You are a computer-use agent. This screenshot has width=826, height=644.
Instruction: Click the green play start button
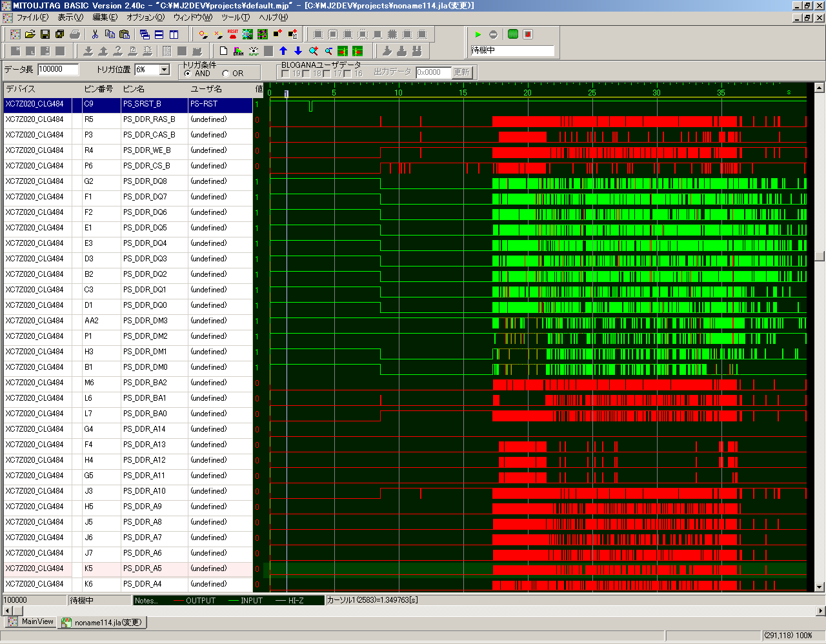[x=478, y=34]
